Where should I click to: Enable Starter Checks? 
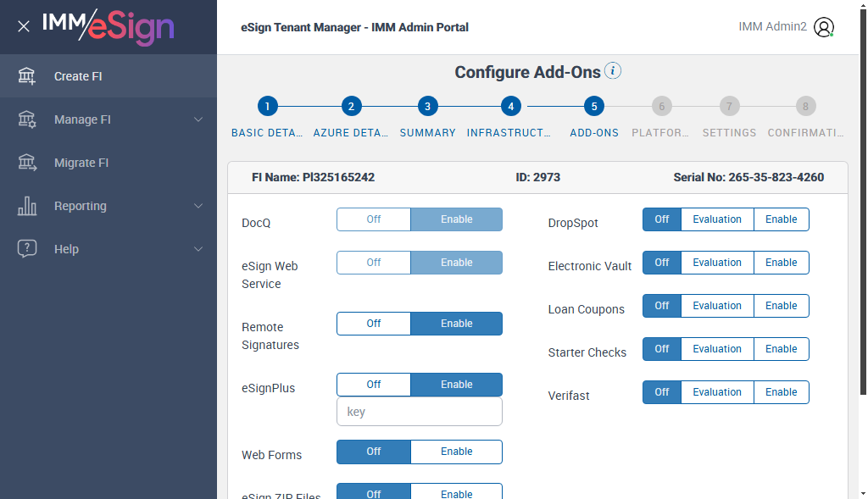pos(781,348)
